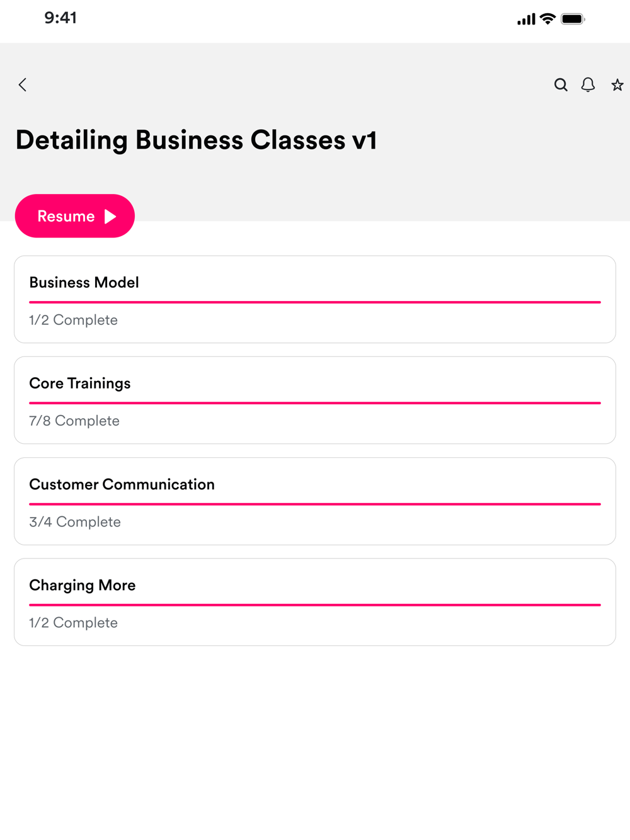Screen dimensions: 630x840
Task: Tap the Customer Communication progress bar
Action: pyautogui.click(x=315, y=504)
